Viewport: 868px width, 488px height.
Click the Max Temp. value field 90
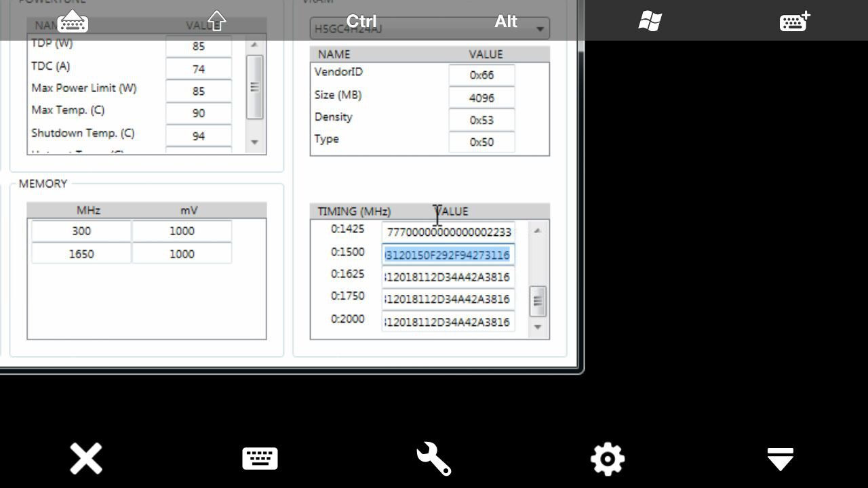click(198, 113)
